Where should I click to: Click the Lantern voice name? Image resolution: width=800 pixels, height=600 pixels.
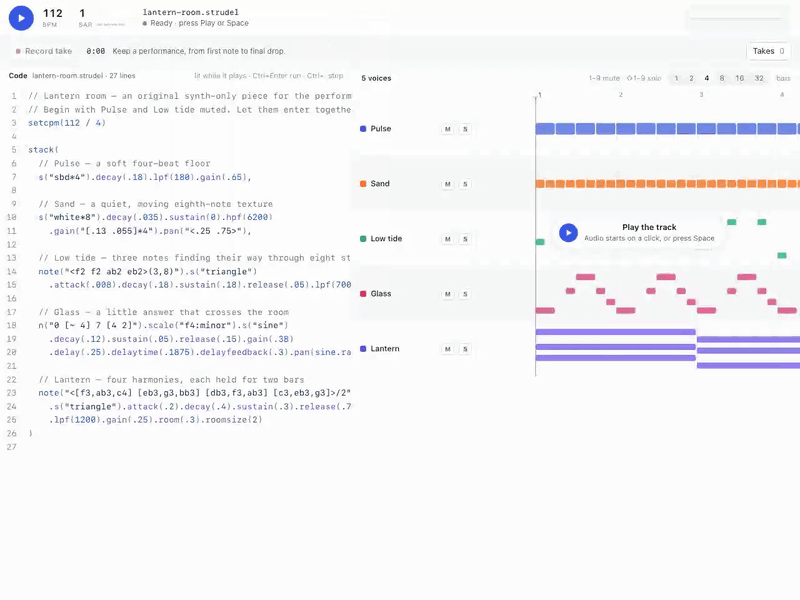(385, 348)
